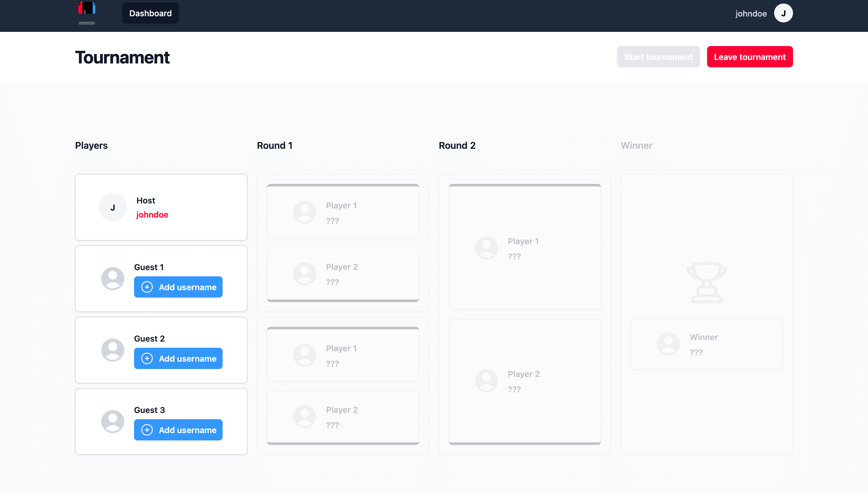Click the Round 2 Player 1 avatar
The height and width of the screenshot is (493, 868).
tap(487, 248)
